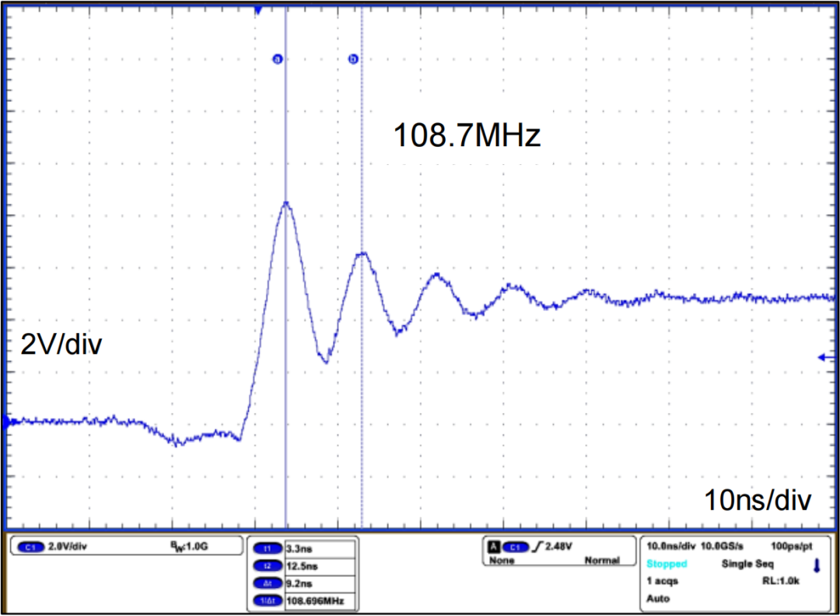Click the 1/Δt frequency readout badge

coord(268,601)
